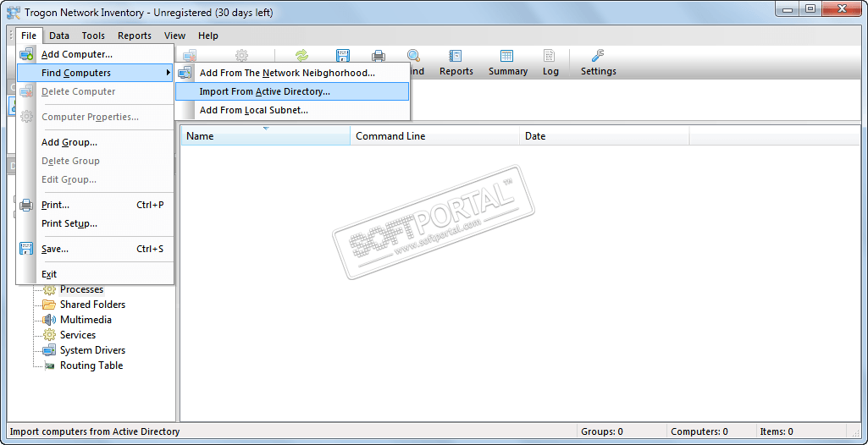Click the Services gear icon in the tree

coord(50,335)
